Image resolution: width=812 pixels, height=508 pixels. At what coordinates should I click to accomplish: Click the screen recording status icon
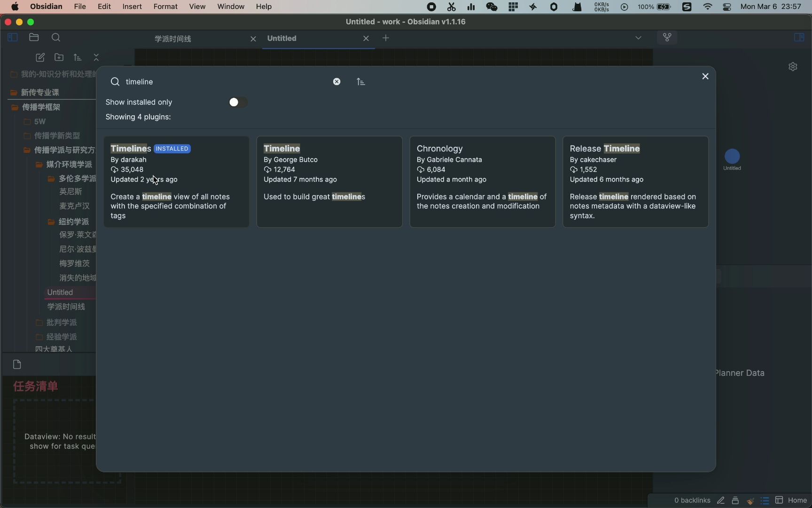(431, 7)
